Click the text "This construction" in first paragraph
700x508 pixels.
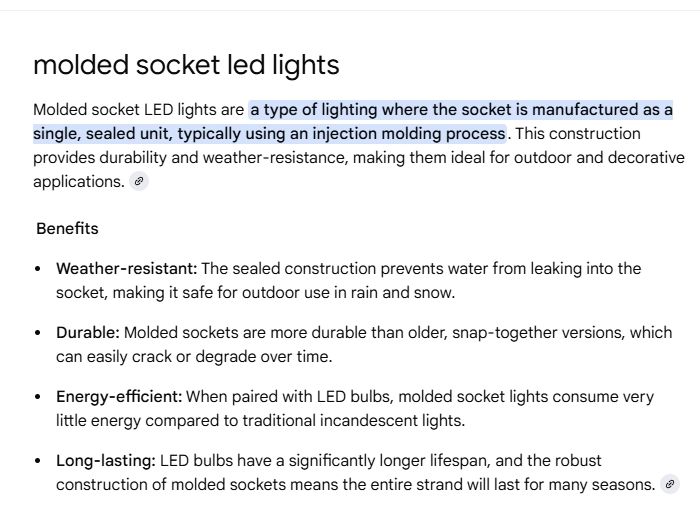[578, 133]
